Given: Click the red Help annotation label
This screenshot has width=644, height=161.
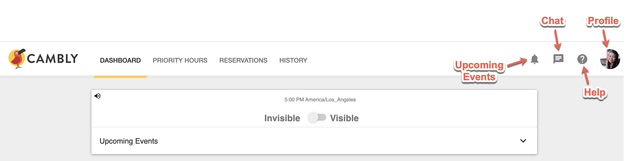Looking at the screenshot, I should point(595,92).
